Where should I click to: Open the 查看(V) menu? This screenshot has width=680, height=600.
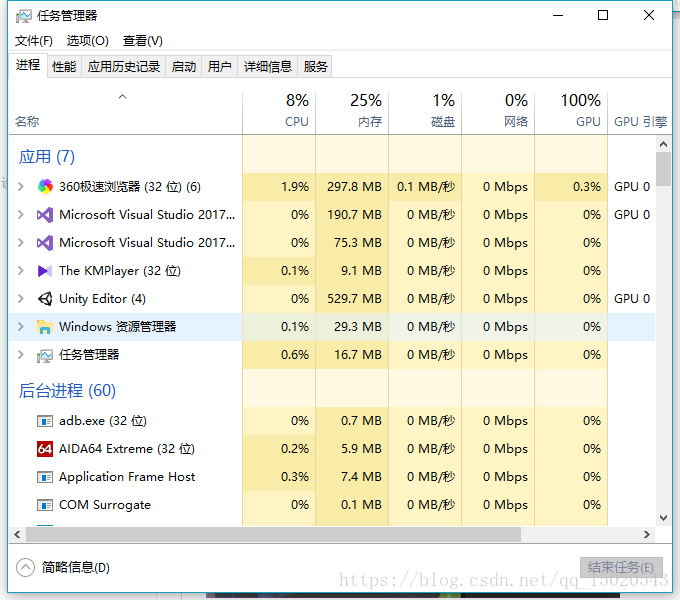(x=143, y=41)
